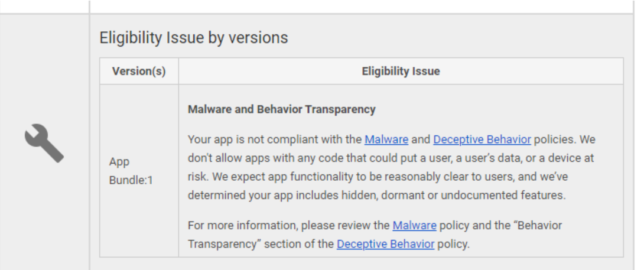This screenshot has width=644, height=270.
Task: Open Deceptive Behavior link before 'policies. We'
Action: click(482, 139)
